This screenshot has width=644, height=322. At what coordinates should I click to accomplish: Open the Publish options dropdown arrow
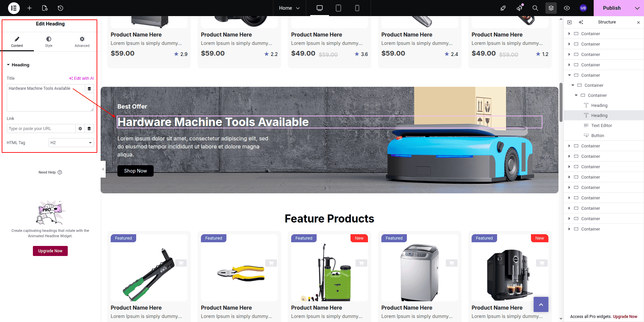tap(637, 8)
